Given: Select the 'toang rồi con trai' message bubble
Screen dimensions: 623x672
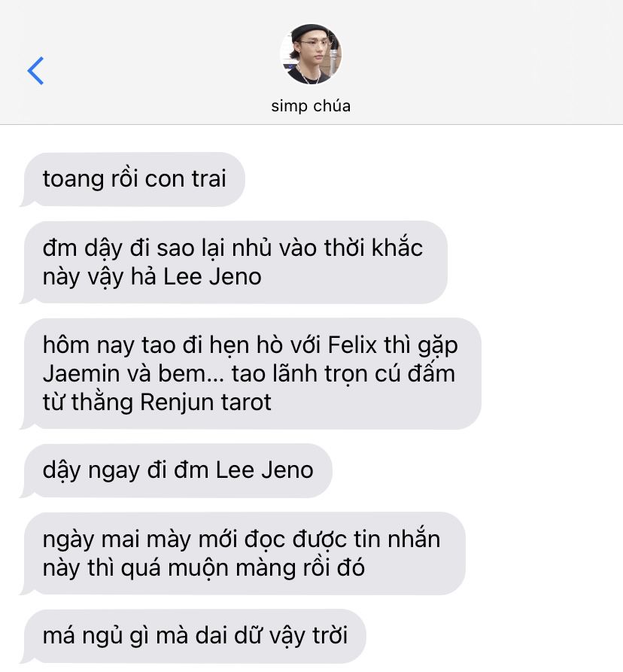Looking at the screenshot, I should (x=132, y=179).
